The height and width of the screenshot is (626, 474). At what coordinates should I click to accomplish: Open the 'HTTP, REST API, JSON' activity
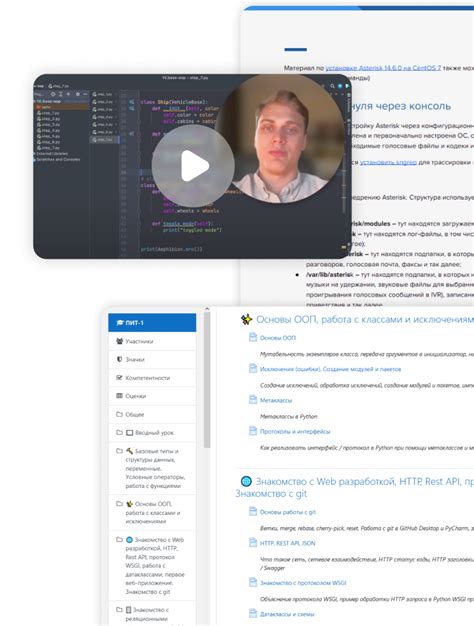[x=288, y=543]
